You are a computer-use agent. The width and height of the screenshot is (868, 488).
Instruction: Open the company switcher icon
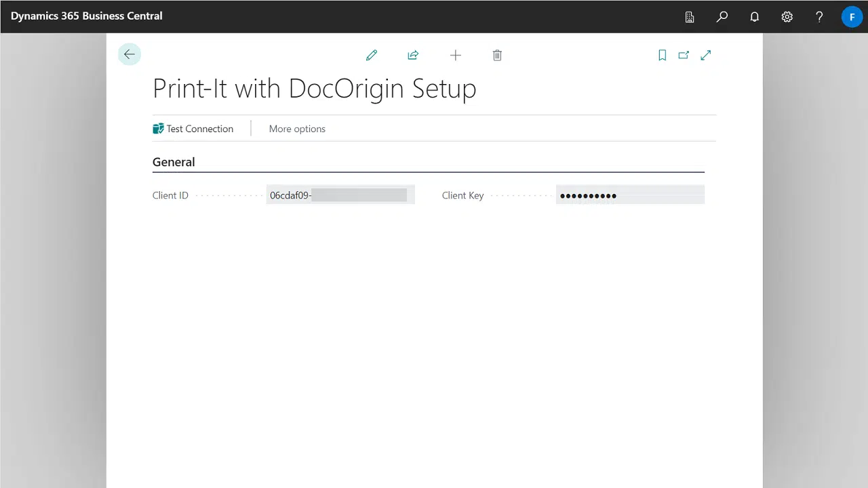point(689,16)
